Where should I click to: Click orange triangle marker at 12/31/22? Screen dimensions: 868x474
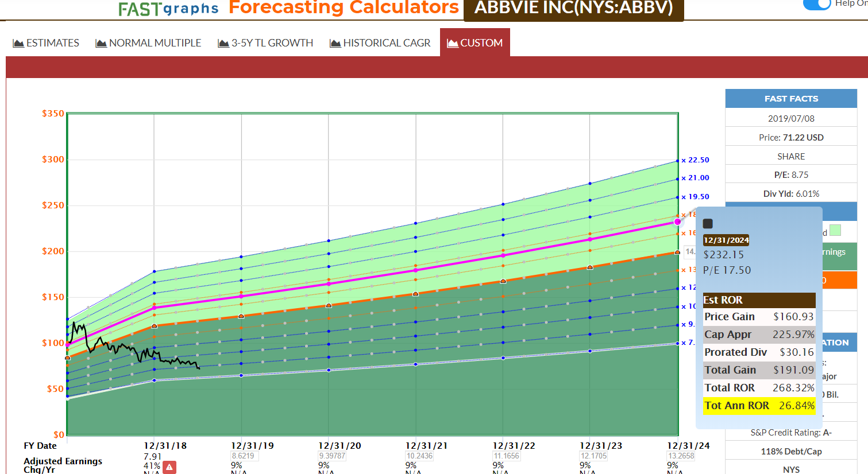coord(503,281)
